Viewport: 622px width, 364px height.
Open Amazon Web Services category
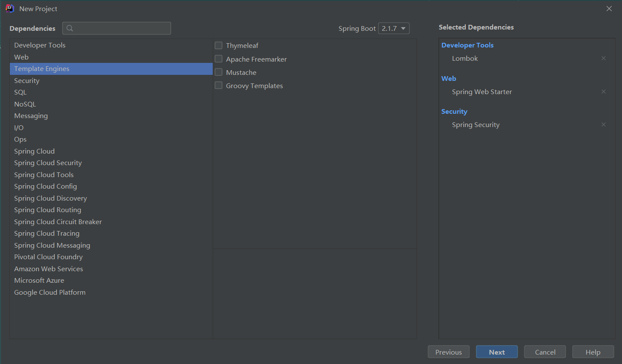pos(111,269)
